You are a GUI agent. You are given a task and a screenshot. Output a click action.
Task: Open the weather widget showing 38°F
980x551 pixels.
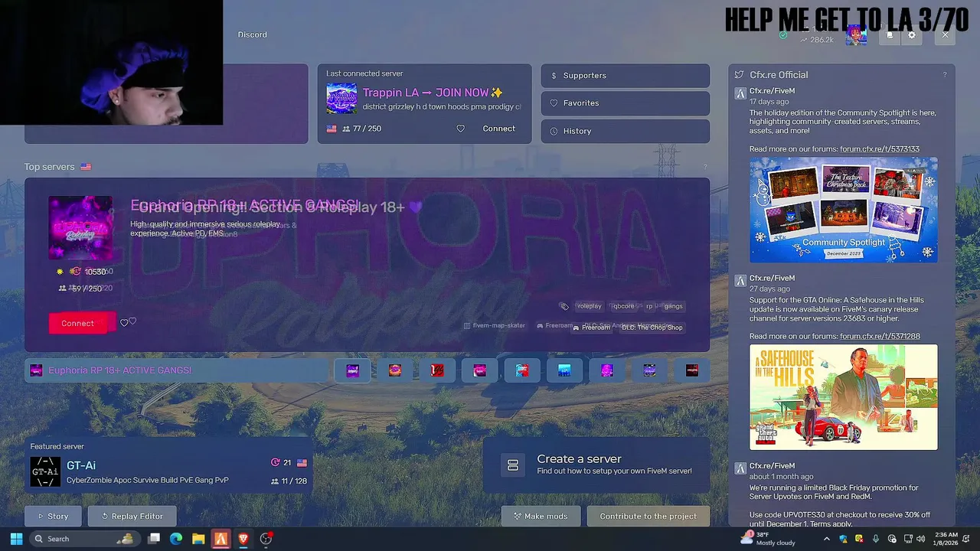click(768, 539)
